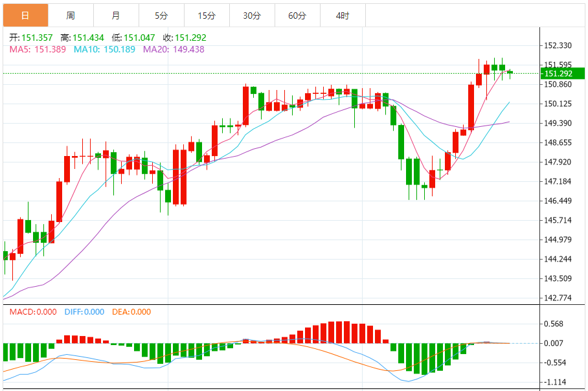588x391 pixels.
Task: Click the MA10: 150.189 label
Action: tap(104, 49)
